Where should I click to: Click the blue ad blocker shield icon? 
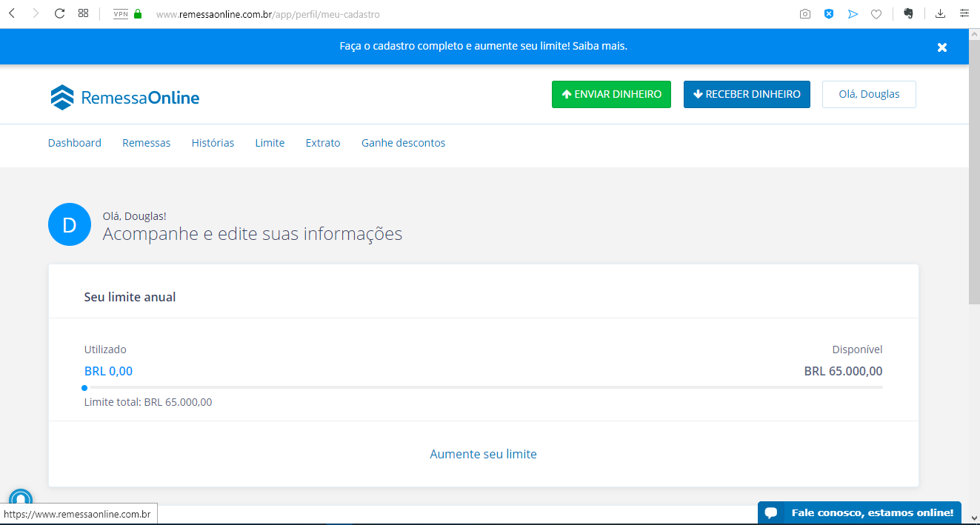pos(829,14)
